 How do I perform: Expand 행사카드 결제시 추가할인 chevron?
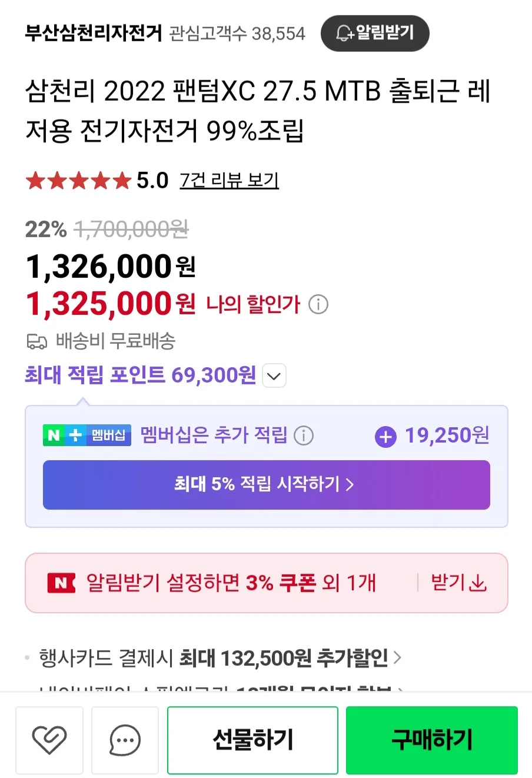click(x=397, y=657)
